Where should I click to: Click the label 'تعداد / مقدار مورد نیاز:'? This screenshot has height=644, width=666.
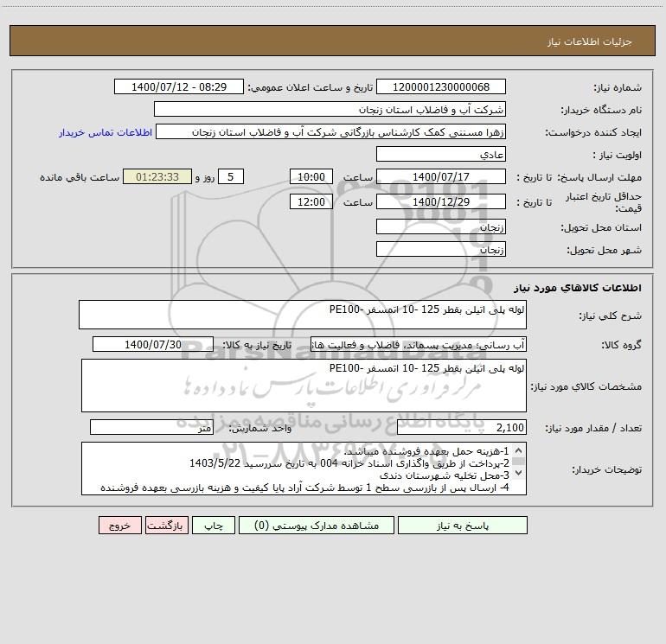pyautogui.click(x=593, y=428)
